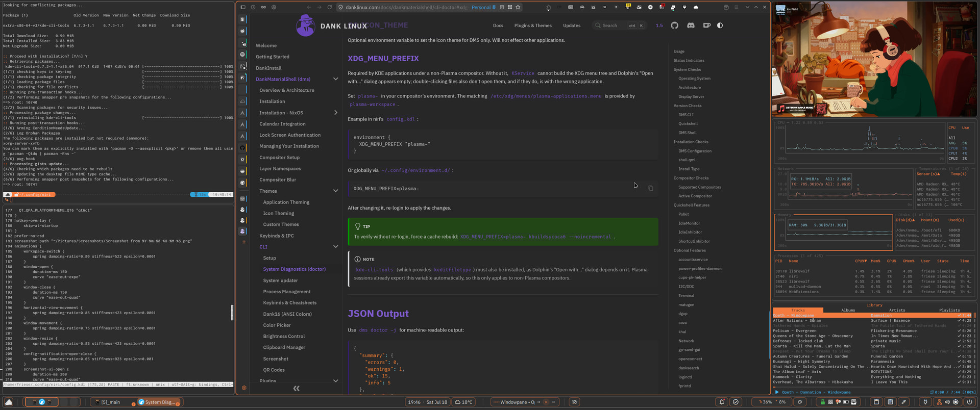This screenshot has width=980, height=410.
Task: Toggle the crossed-out icon beside the media widget
Action: [574, 402]
